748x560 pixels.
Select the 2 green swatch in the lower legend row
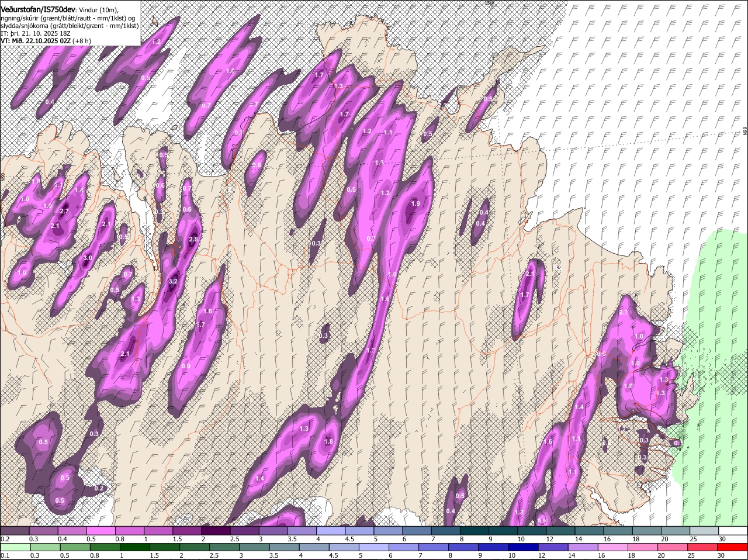pos(195,548)
